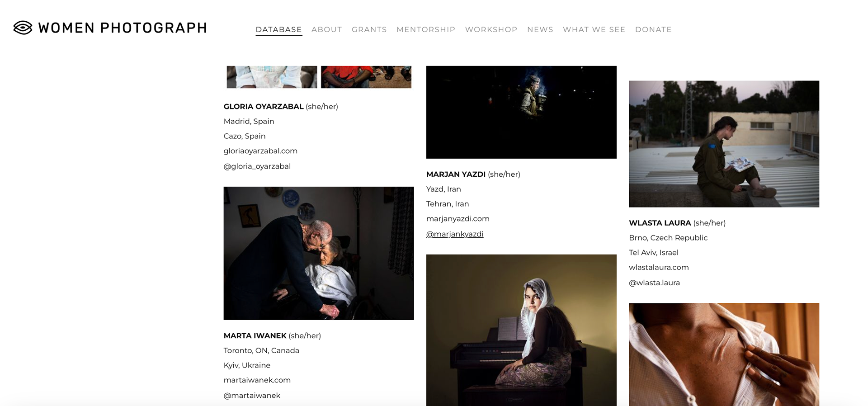Click the Donate link
The image size is (868, 406).
coord(653,29)
